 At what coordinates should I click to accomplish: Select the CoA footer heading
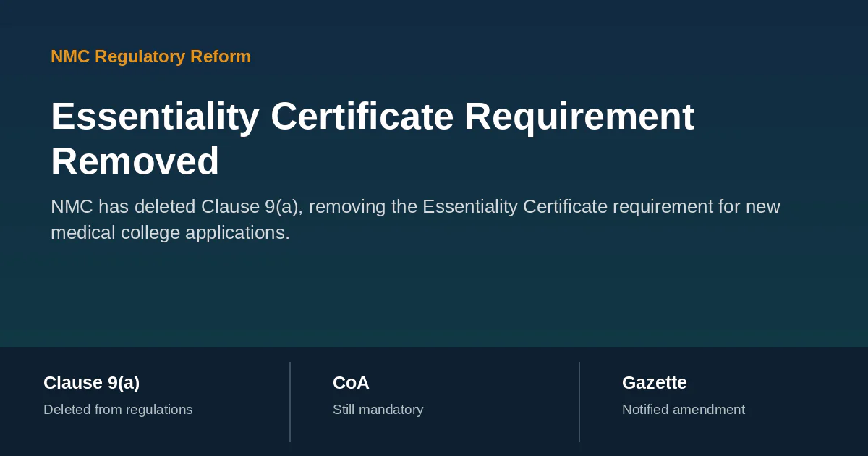point(351,383)
